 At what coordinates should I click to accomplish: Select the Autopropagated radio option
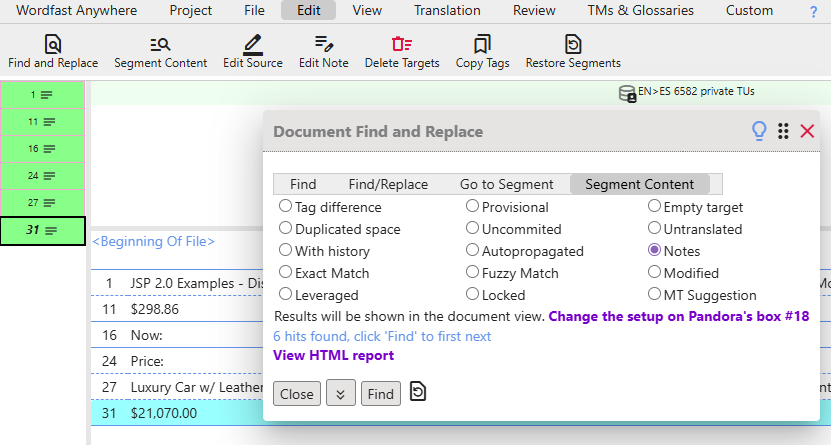[x=472, y=250]
